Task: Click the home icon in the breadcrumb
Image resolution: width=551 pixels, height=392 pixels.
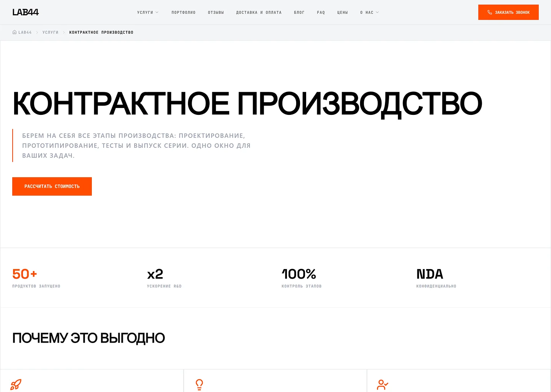Action: coord(14,32)
